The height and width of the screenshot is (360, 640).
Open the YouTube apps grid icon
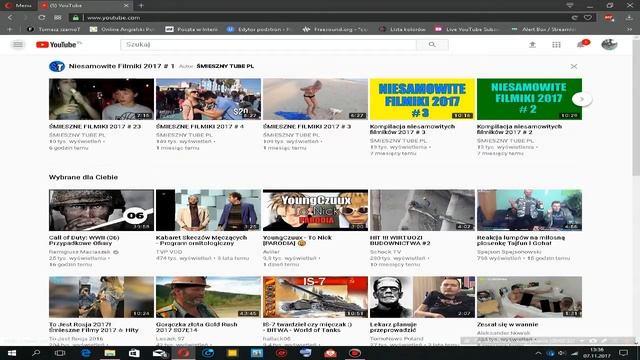click(x=556, y=44)
